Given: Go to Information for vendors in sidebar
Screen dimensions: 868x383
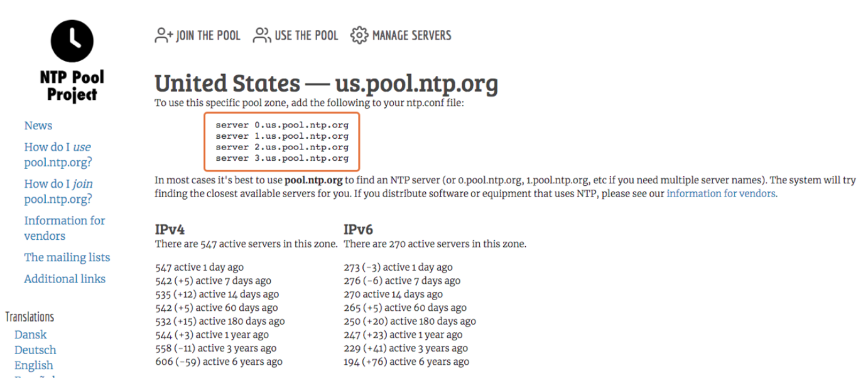Looking at the screenshot, I should coord(65,228).
